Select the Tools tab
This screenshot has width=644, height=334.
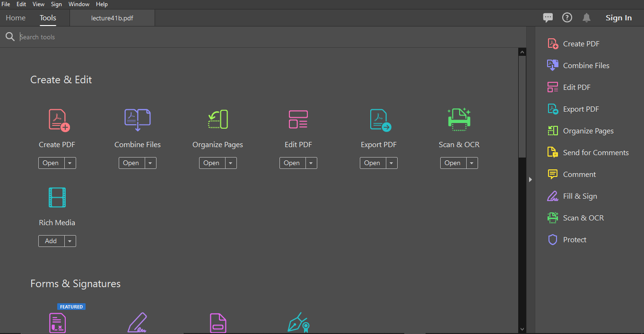point(48,18)
